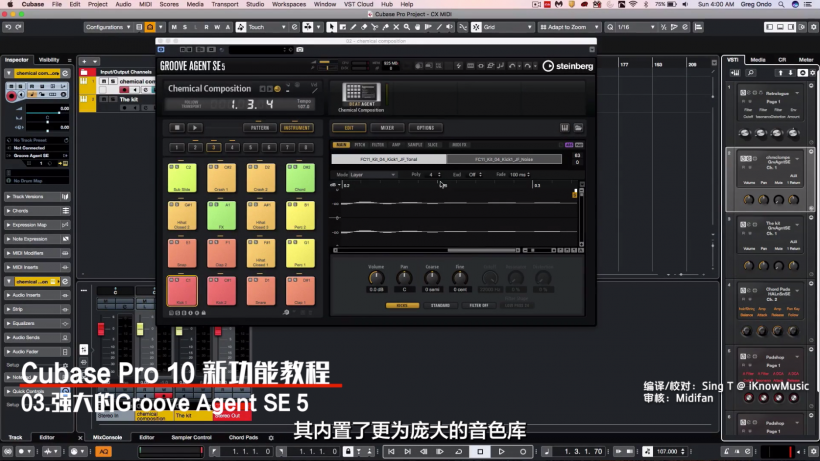Toggle right zone visibility in toolbar
Viewport: 820px width, 461px height.
click(x=791, y=27)
